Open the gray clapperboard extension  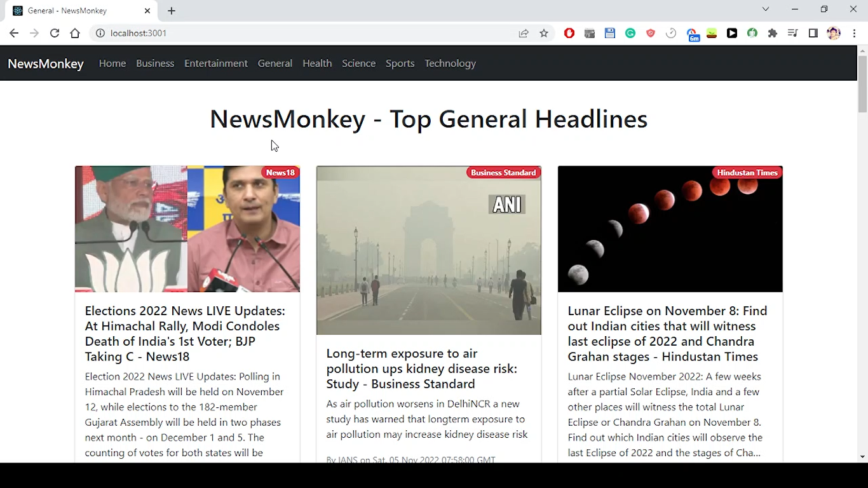pyautogui.click(x=590, y=33)
